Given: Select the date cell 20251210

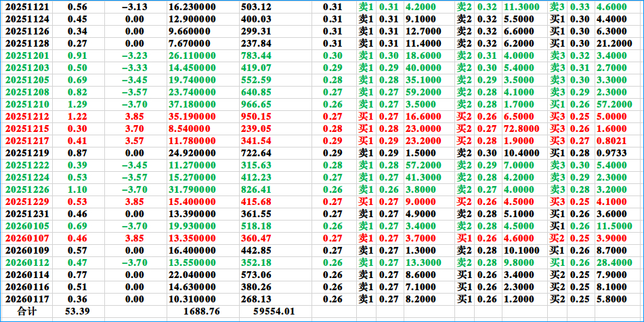Looking at the screenshot, I should coord(26,104).
